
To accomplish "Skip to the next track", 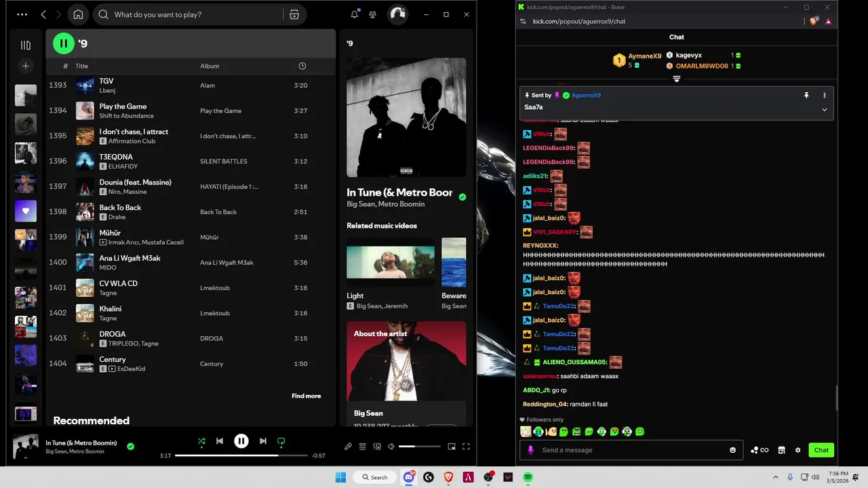I will [263, 441].
